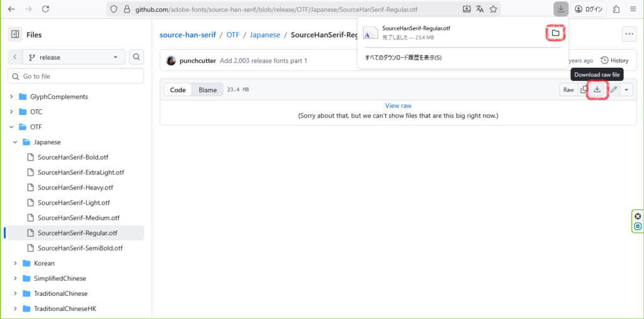Click the View raw link
Image resolution: width=644 pixels, height=319 pixels.
[x=398, y=106]
